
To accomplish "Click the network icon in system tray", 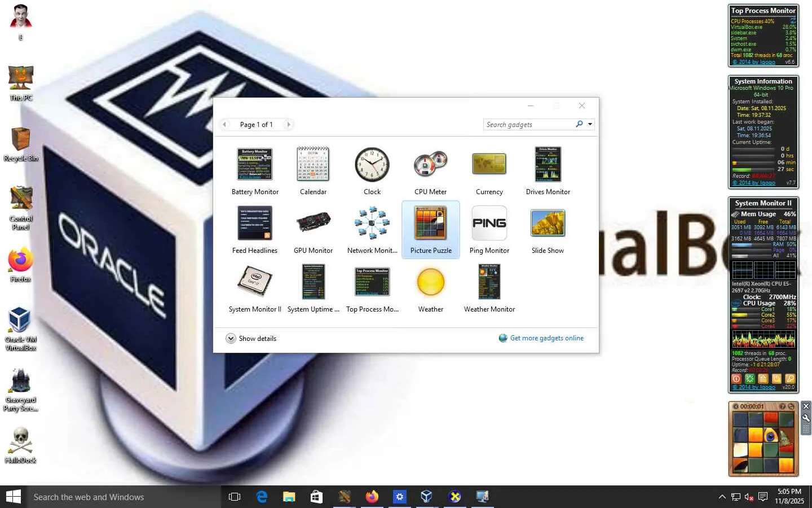I will pos(736,497).
